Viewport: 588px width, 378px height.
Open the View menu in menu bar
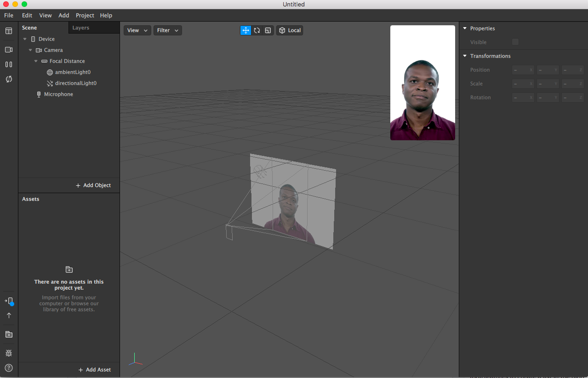tap(46, 15)
